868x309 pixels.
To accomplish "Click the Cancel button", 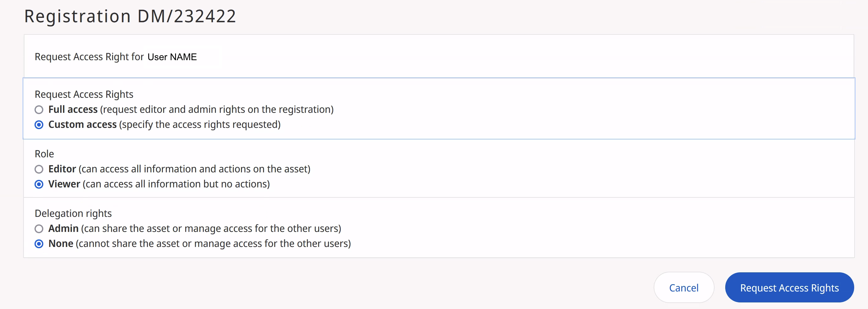I will tap(683, 288).
